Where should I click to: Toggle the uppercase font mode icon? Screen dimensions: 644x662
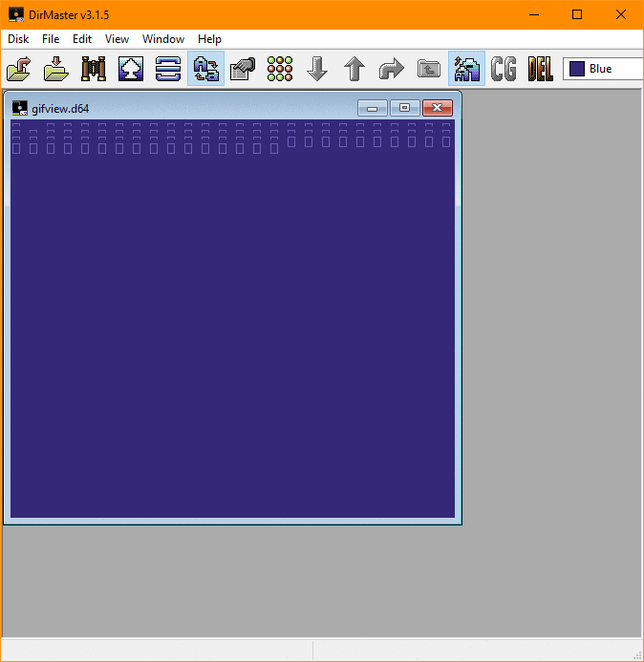coord(466,69)
